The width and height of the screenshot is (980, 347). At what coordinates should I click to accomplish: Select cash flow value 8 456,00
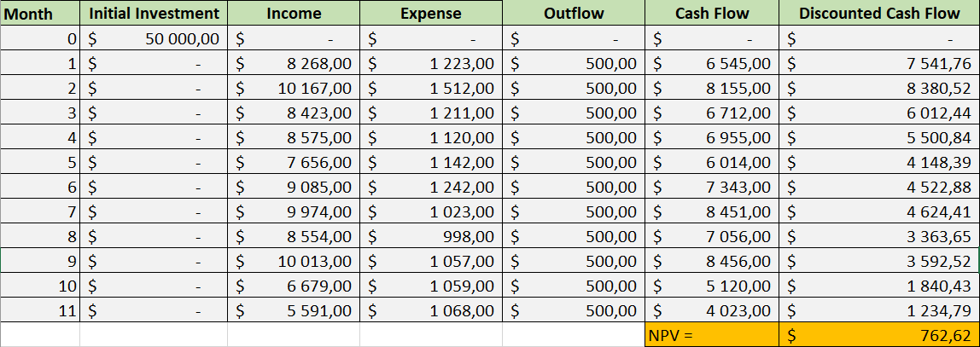coord(712,261)
